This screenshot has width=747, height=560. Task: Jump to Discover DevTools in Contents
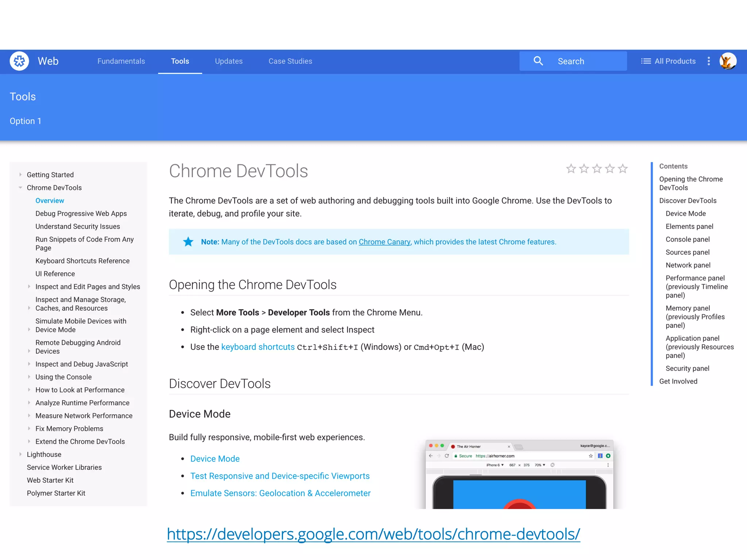click(688, 201)
